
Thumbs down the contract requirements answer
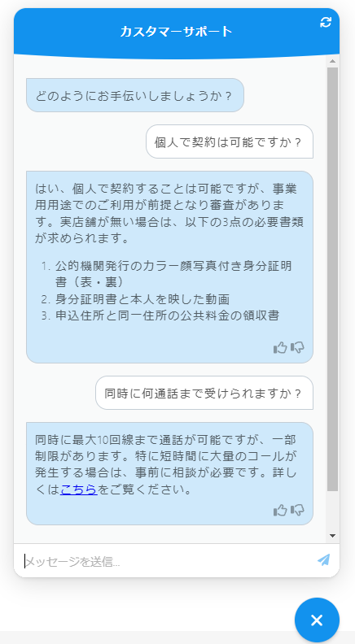point(297,348)
